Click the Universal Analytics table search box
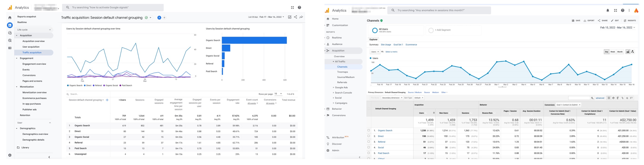This screenshot has height=165, width=644. tap(579, 98)
